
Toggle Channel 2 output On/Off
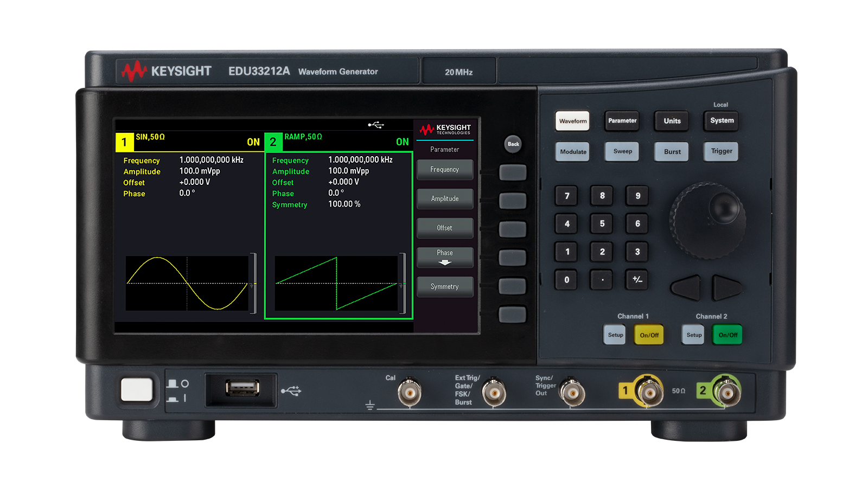pyautogui.click(x=727, y=335)
